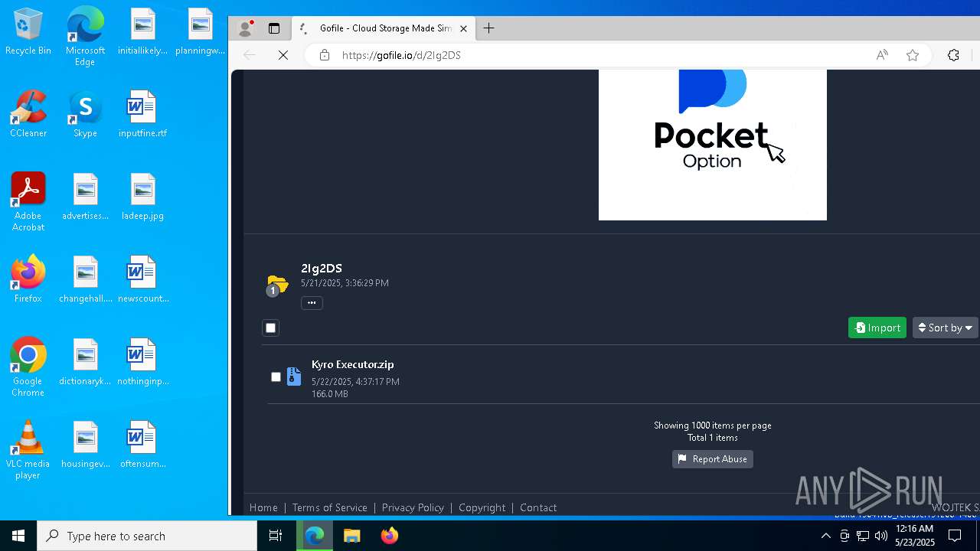Click the Kyro Executor.zip archive icon

[294, 377]
